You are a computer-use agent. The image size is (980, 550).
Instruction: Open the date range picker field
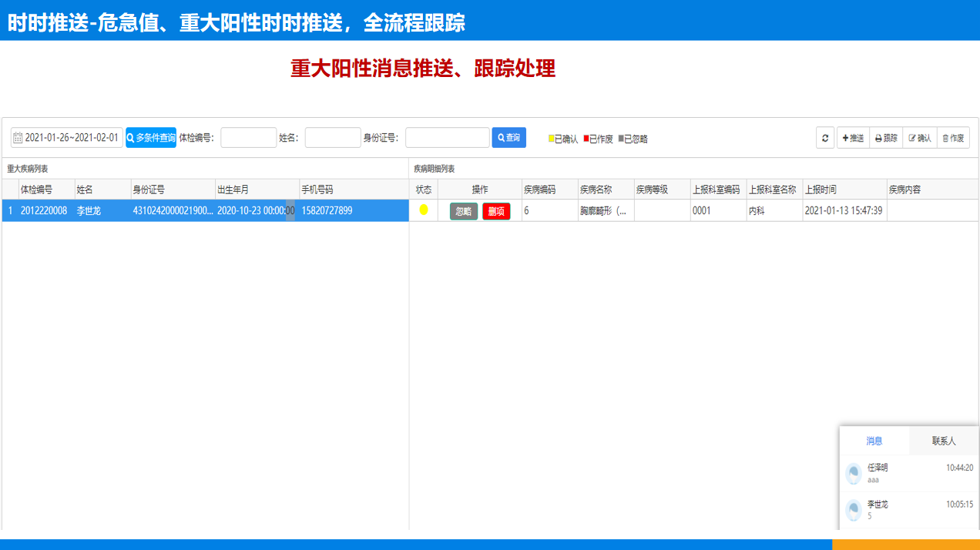67,138
